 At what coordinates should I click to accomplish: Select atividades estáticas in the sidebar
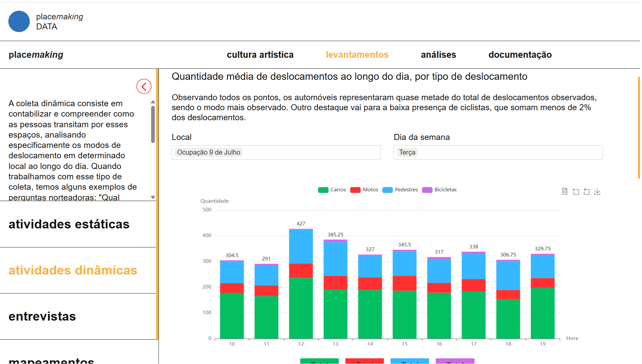pos(69,224)
